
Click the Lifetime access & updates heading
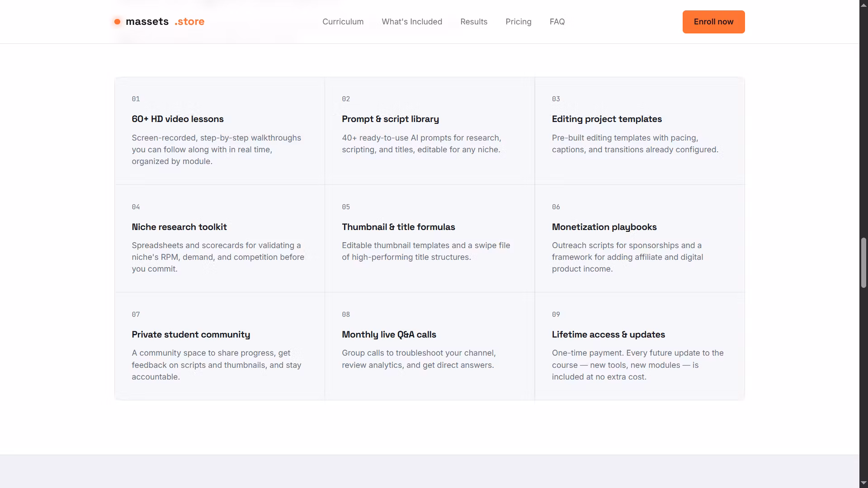click(x=608, y=334)
